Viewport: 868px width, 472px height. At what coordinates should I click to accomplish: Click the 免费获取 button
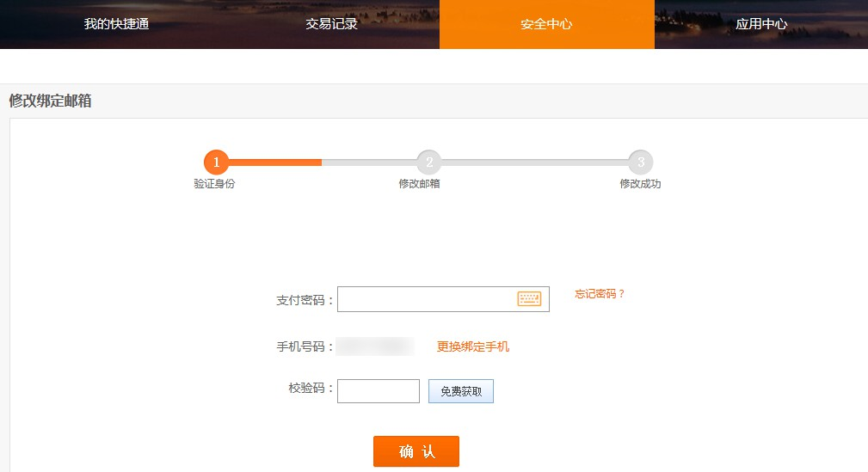tap(460, 391)
